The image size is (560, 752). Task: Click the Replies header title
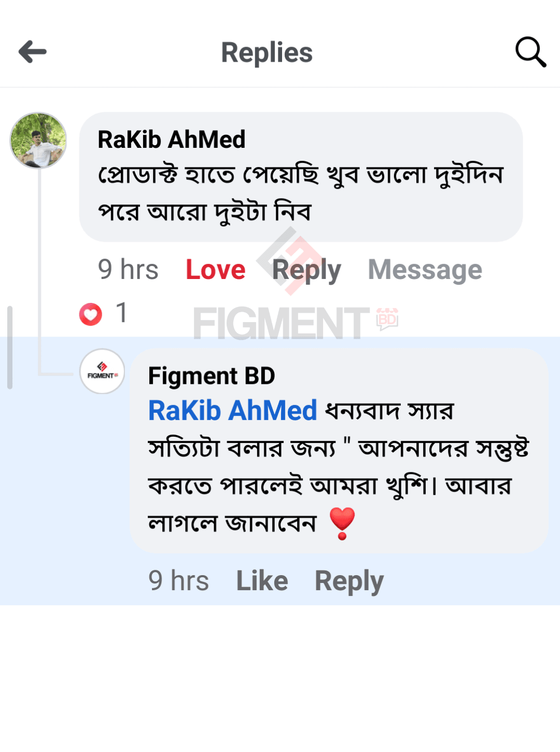click(x=267, y=52)
